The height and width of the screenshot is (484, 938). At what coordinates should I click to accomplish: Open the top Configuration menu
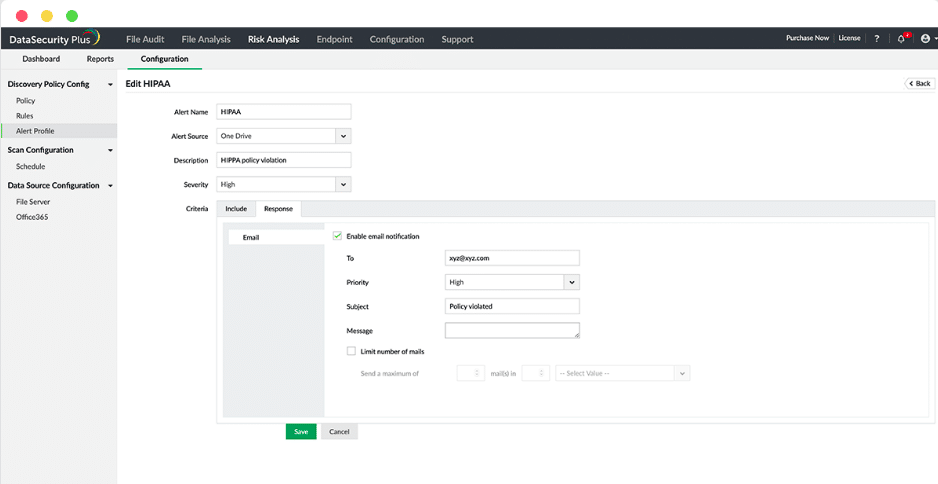pos(397,39)
